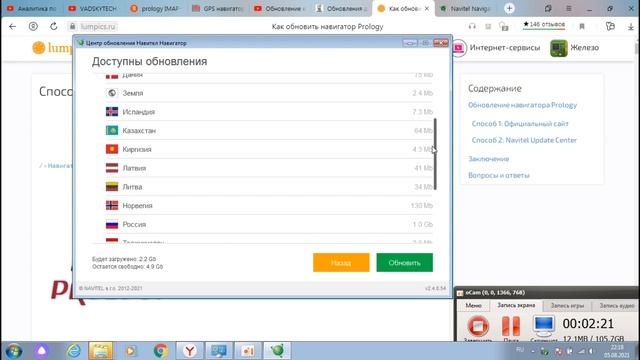The width and height of the screenshot is (640, 360).
Task: Click the Земля globe icon
Action: 112,93
